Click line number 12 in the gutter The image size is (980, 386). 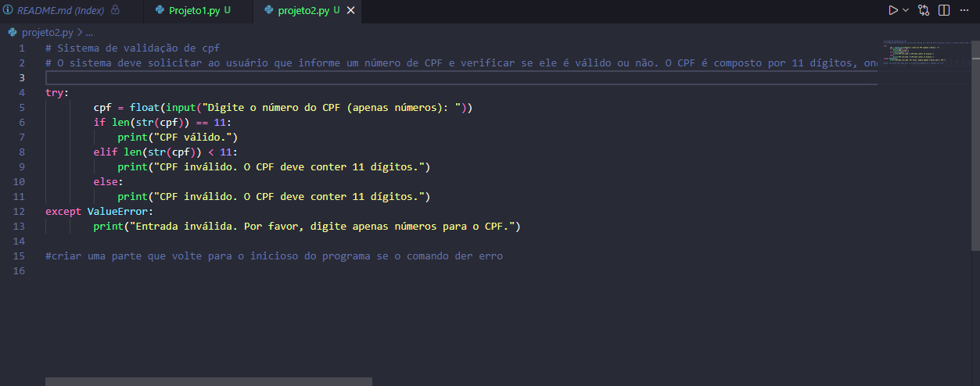tap(20, 212)
